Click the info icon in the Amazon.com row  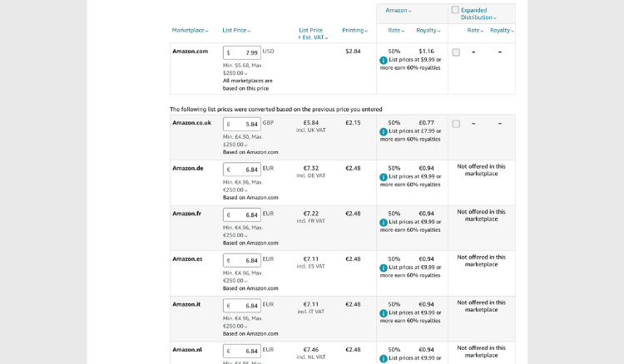384,61
